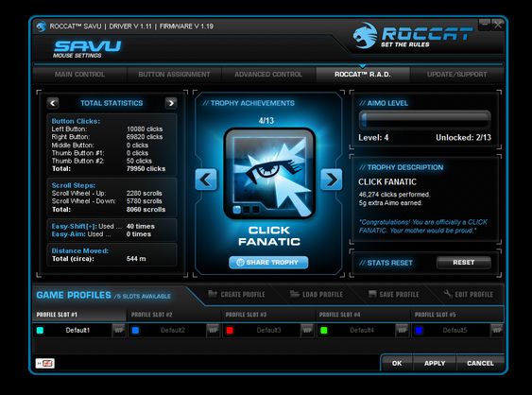Click the 79950 clicks total value
Screen dimensions: 532x395
(x=146, y=168)
